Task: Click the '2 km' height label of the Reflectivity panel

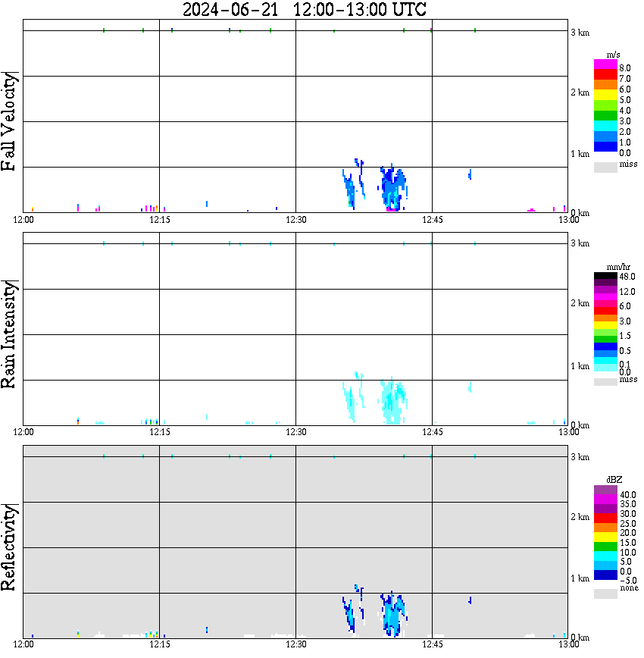Action: tap(580, 517)
